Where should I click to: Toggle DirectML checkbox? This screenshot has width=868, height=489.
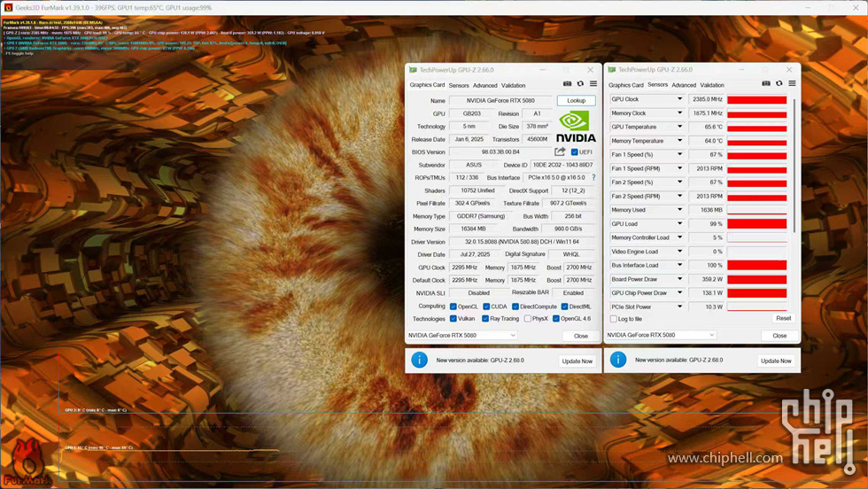pos(565,307)
